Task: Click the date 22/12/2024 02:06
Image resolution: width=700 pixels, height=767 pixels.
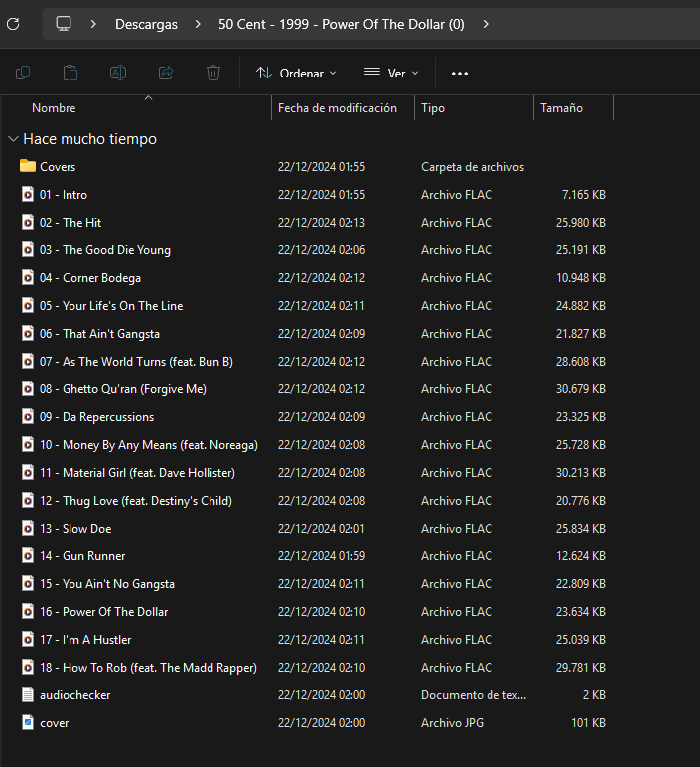Action: click(322, 250)
